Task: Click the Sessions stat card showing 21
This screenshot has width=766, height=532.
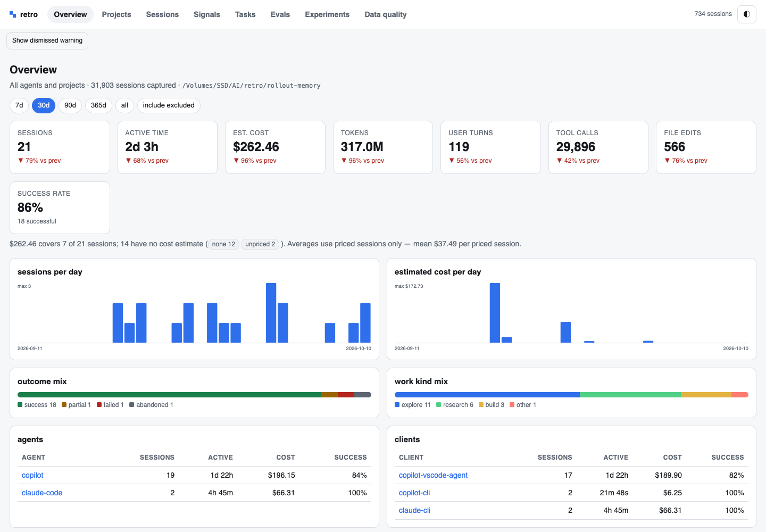Action: click(60, 147)
